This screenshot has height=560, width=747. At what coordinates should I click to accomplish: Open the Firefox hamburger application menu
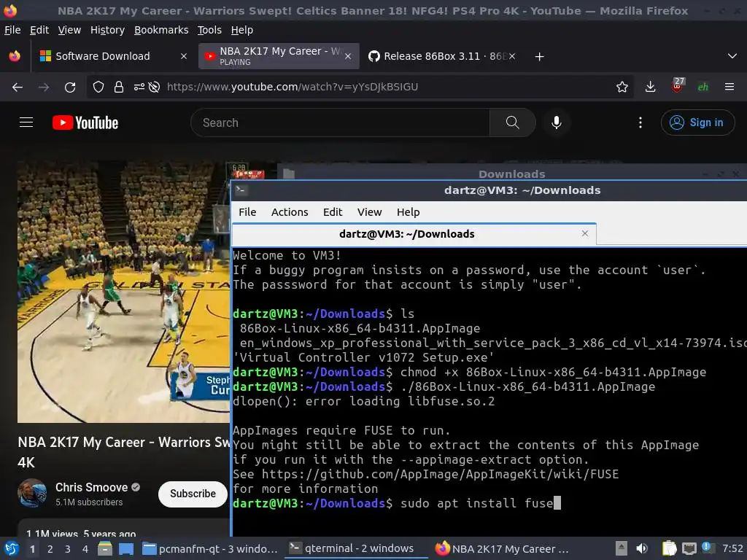[729, 87]
